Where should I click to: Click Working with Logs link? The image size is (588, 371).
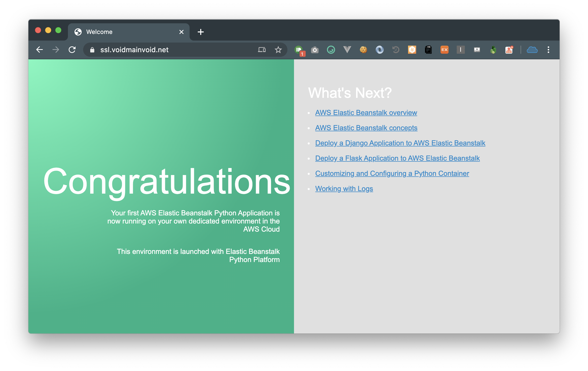[x=344, y=189]
